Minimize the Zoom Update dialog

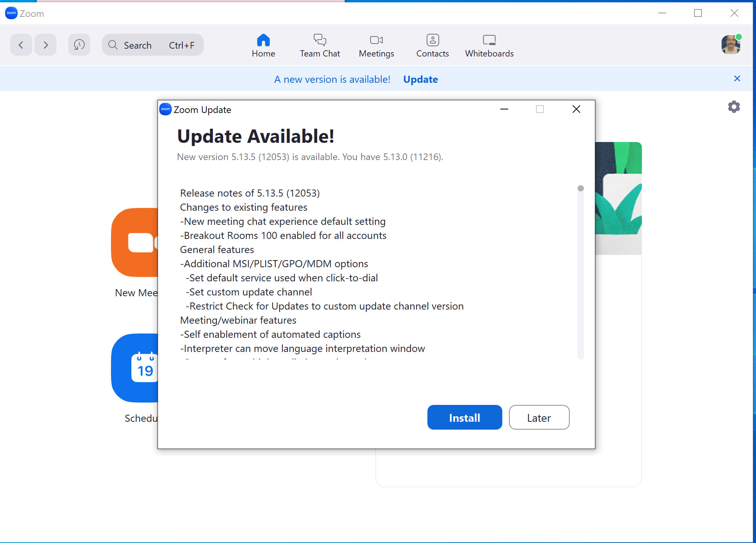coord(504,109)
